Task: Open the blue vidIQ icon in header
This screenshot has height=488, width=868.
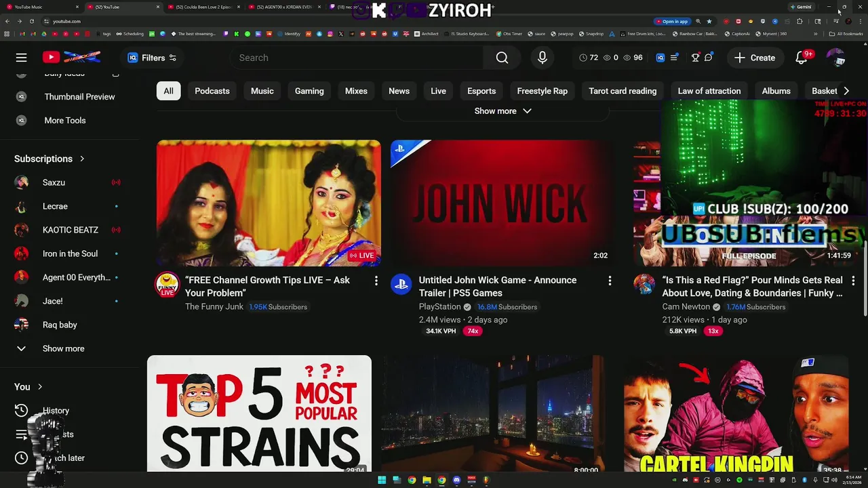Action: click(660, 58)
